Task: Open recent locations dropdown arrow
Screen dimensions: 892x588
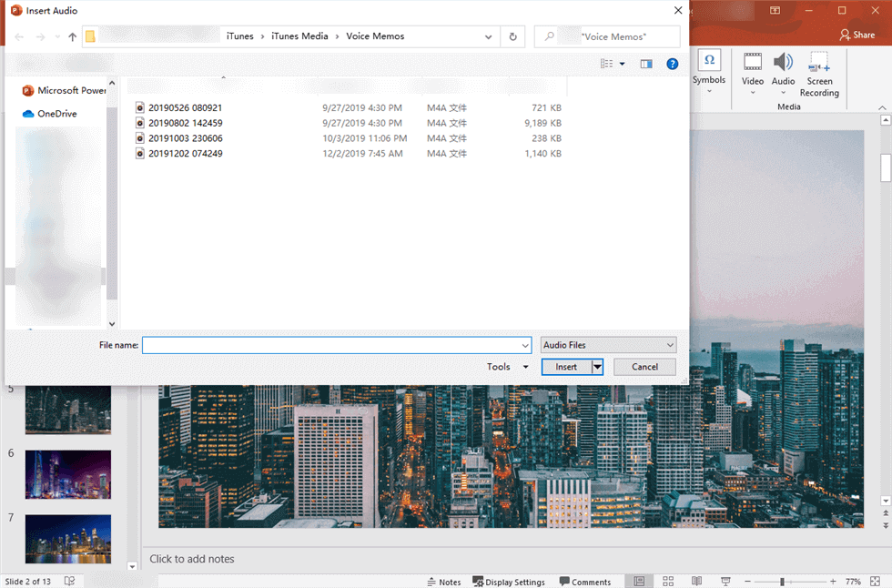Action: (x=57, y=37)
